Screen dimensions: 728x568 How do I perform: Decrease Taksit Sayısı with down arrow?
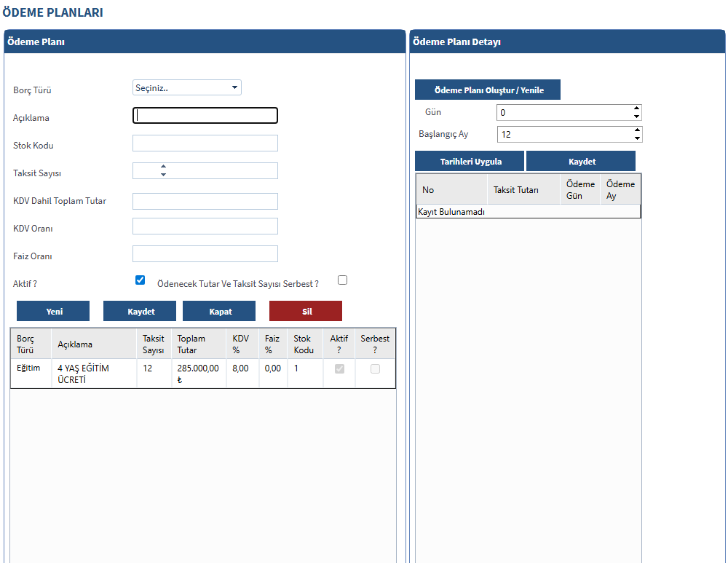163,175
